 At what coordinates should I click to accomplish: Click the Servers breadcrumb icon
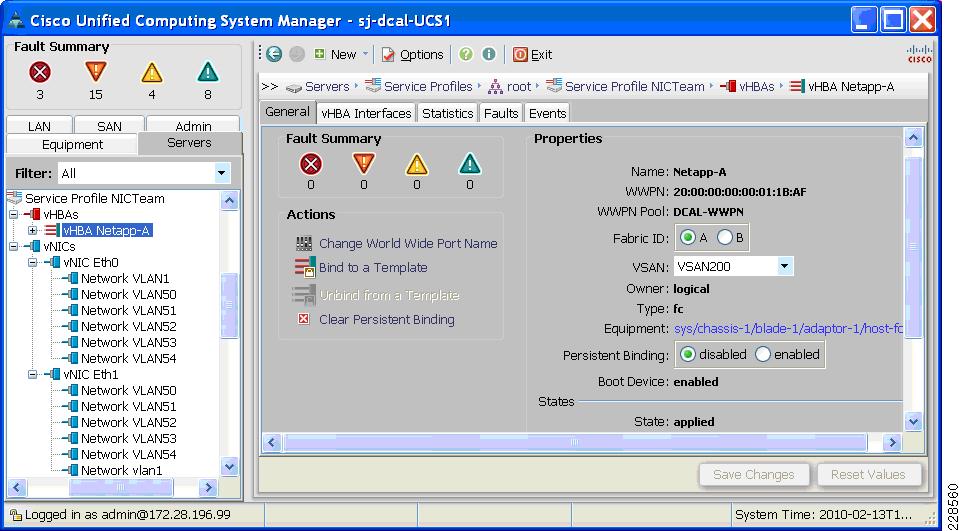[294, 87]
